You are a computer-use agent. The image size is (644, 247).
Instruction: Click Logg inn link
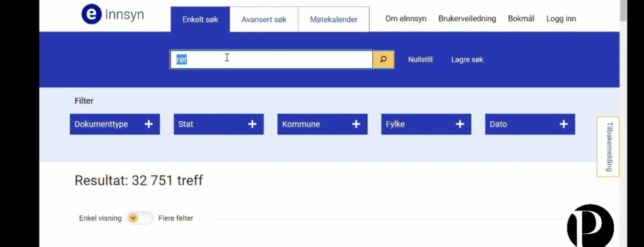pyautogui.click(x=561, y=19)
